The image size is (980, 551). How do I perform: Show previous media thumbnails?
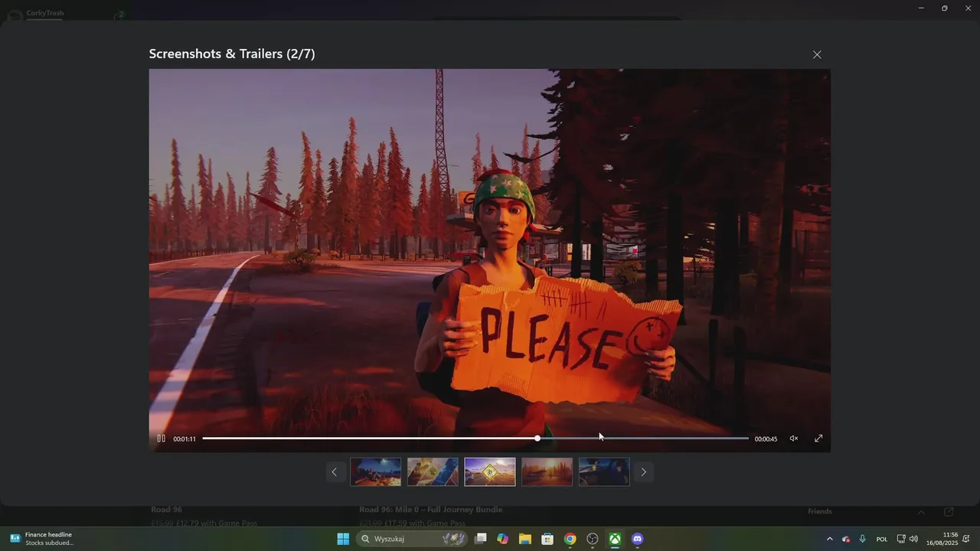pyautogui.click(x=334, y=472)
